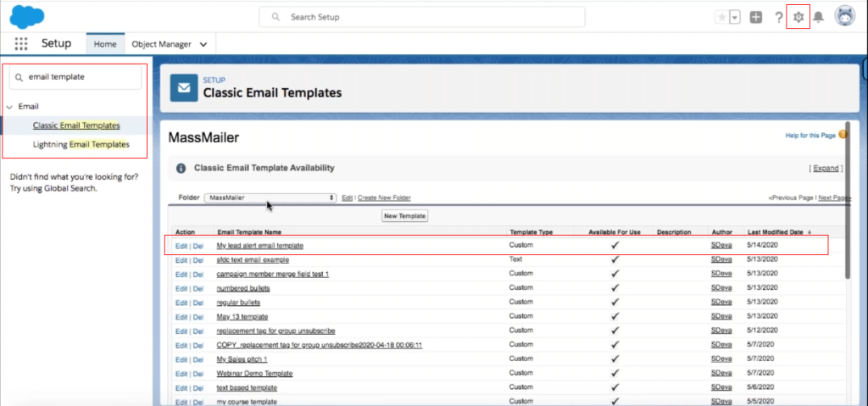868x406 pixels.
Task: Open campaign member merge field test 1
Action: [273, 274]
